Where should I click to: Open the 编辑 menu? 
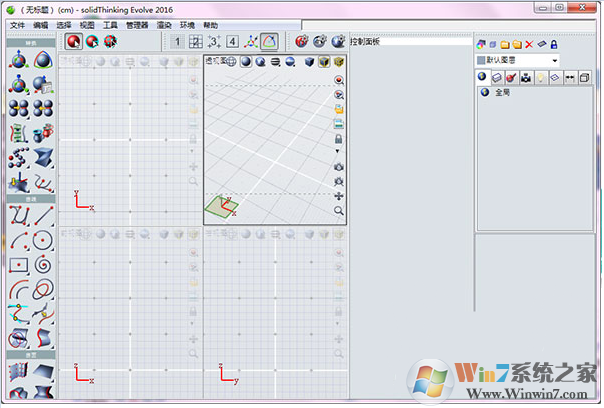[40, 25]
